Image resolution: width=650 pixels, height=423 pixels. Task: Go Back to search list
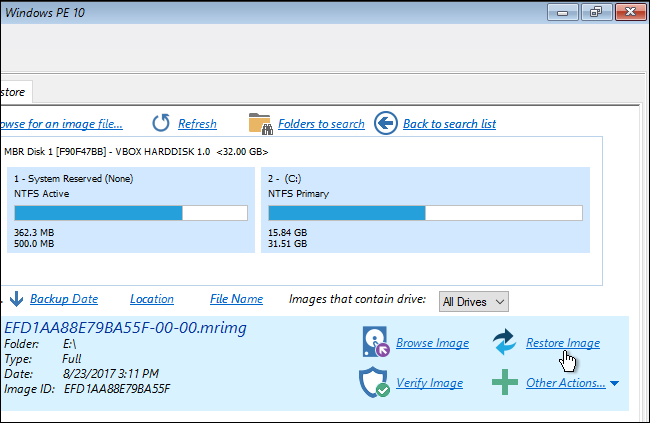coord(449,124)
